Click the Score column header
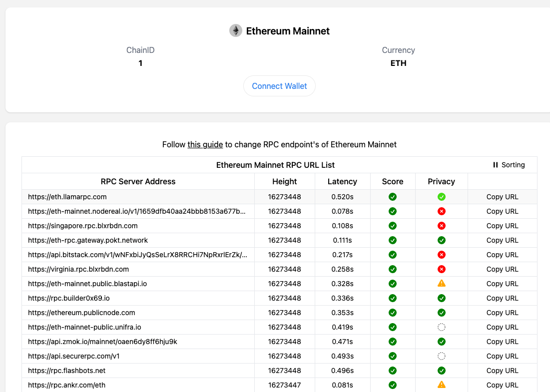This screenshot has height=392, width=550. (393, 181)
